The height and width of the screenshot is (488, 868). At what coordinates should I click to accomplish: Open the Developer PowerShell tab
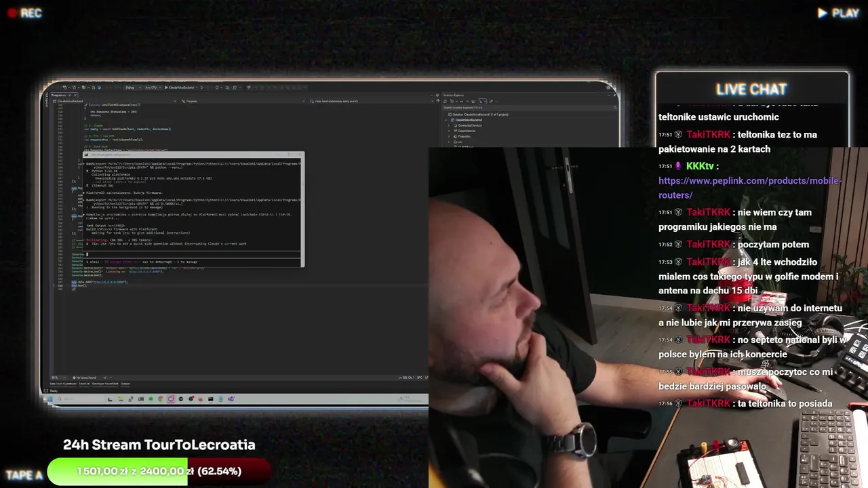[x=105, y=384]
